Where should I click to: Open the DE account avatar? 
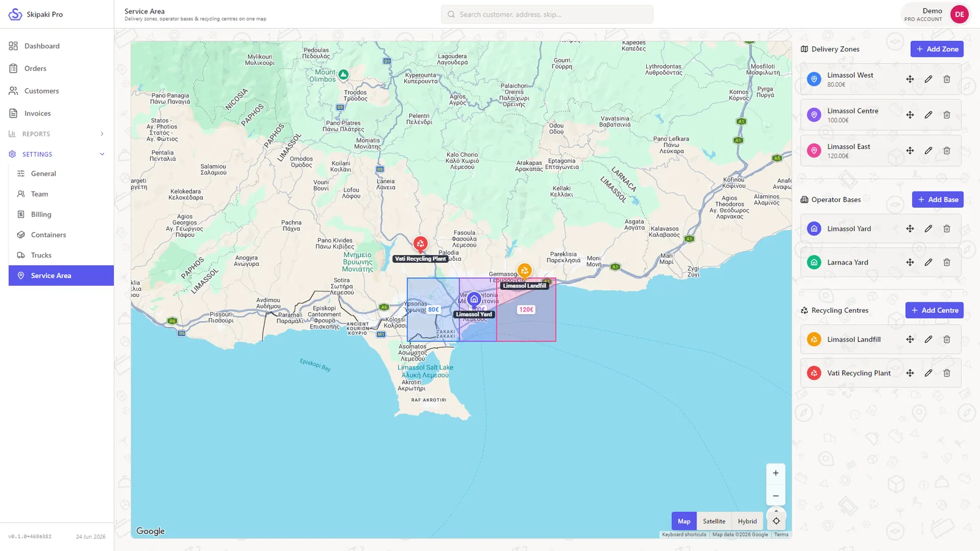(x=959, y=14)
